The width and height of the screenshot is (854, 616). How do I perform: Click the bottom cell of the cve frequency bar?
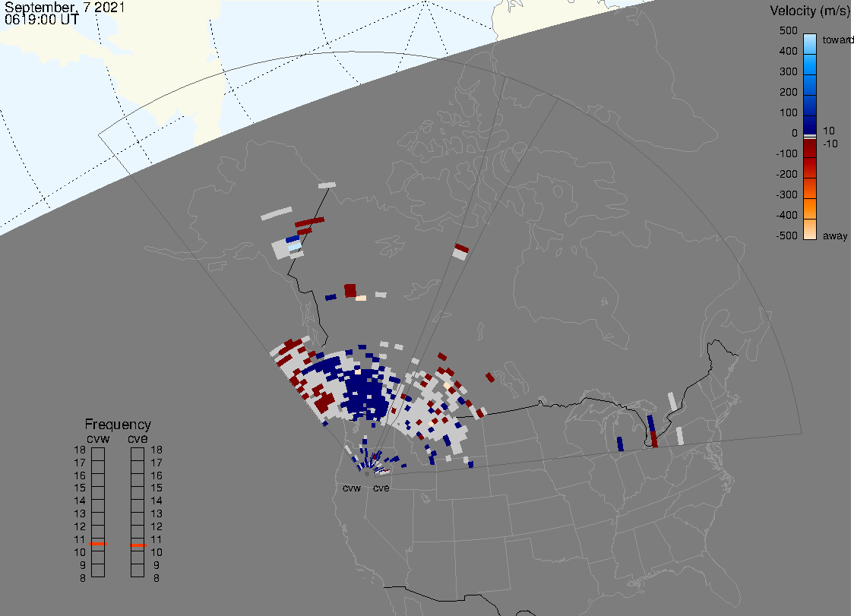pos(138,570)
